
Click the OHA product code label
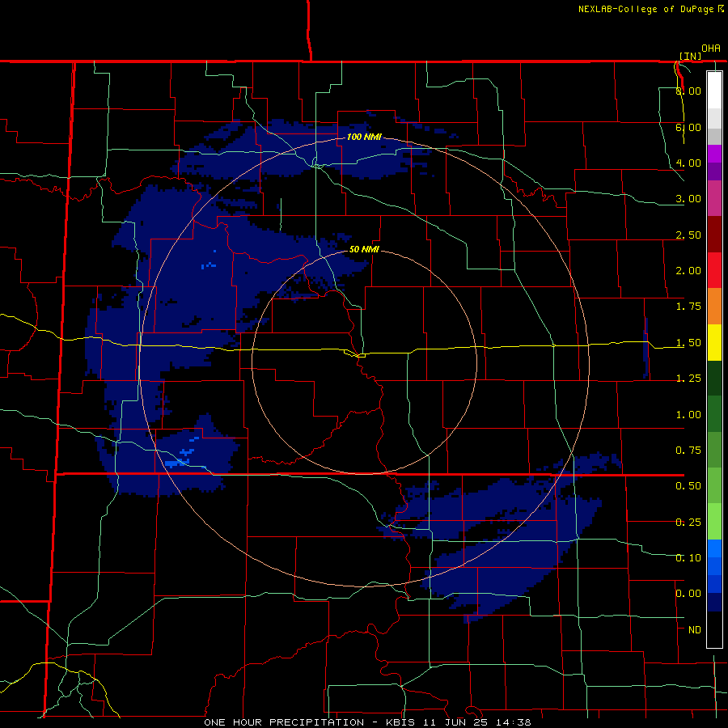click(711, 49)
